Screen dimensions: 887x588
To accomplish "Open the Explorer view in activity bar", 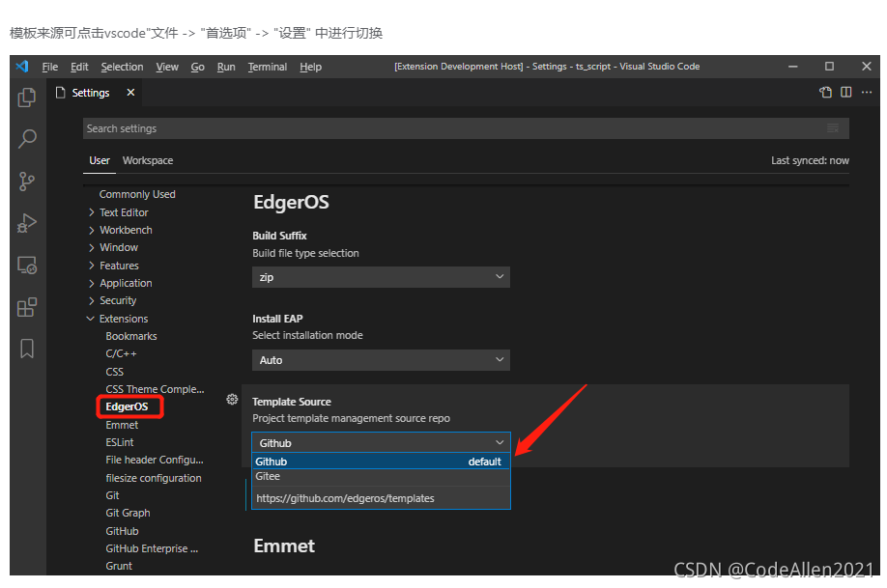I will coord(27,98).
